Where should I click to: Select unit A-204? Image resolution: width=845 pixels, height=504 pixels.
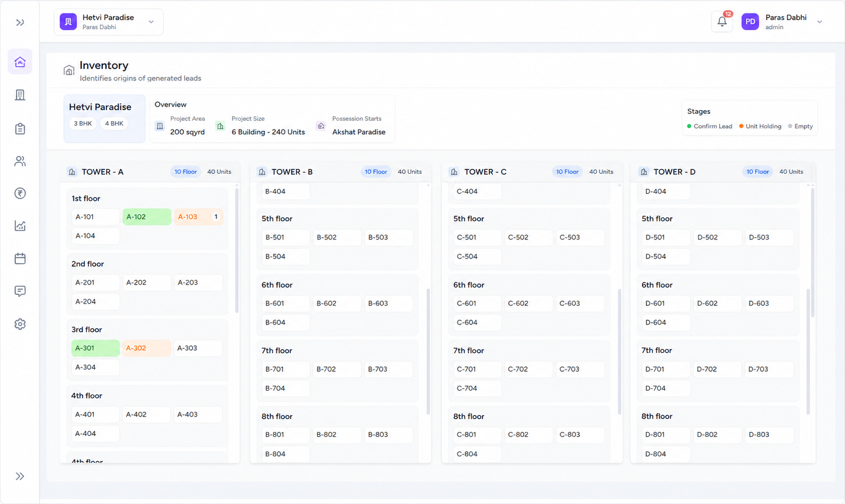point(96,302)
